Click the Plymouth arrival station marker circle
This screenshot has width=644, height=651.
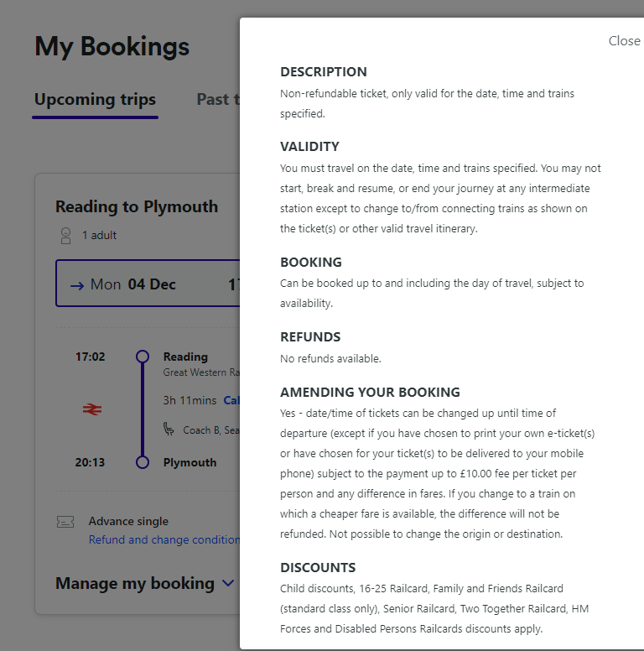point(143,462)
